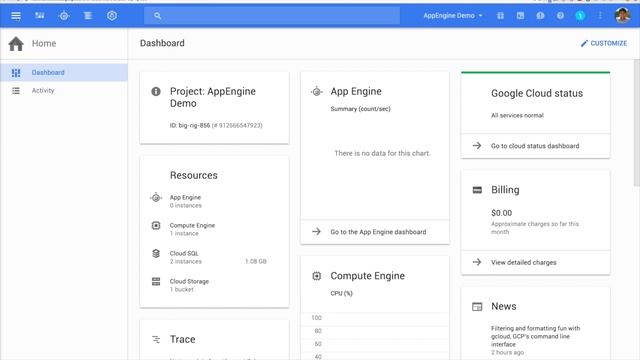
Task: Click the gift icon next to project selector
Action: [500, 16]
